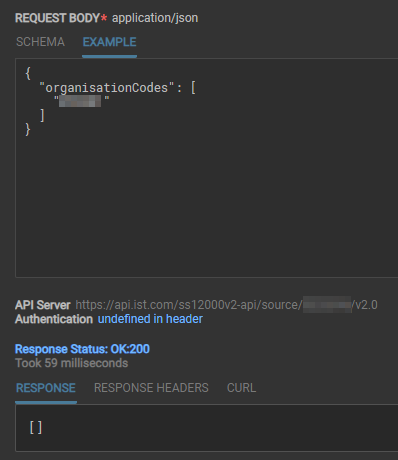398x460 pixels.
Task: Click the 'Authentication' label
Action: point(54,319)
